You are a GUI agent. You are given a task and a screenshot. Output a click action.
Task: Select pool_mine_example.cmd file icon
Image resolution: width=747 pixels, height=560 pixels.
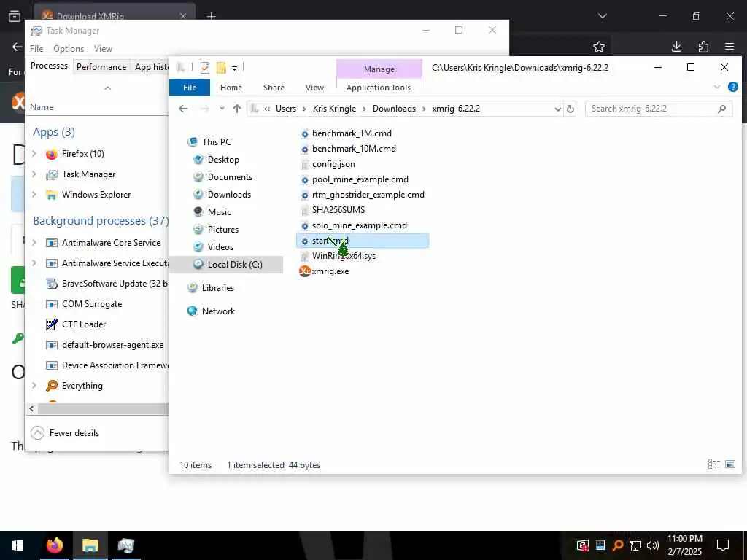coord(305,180)
